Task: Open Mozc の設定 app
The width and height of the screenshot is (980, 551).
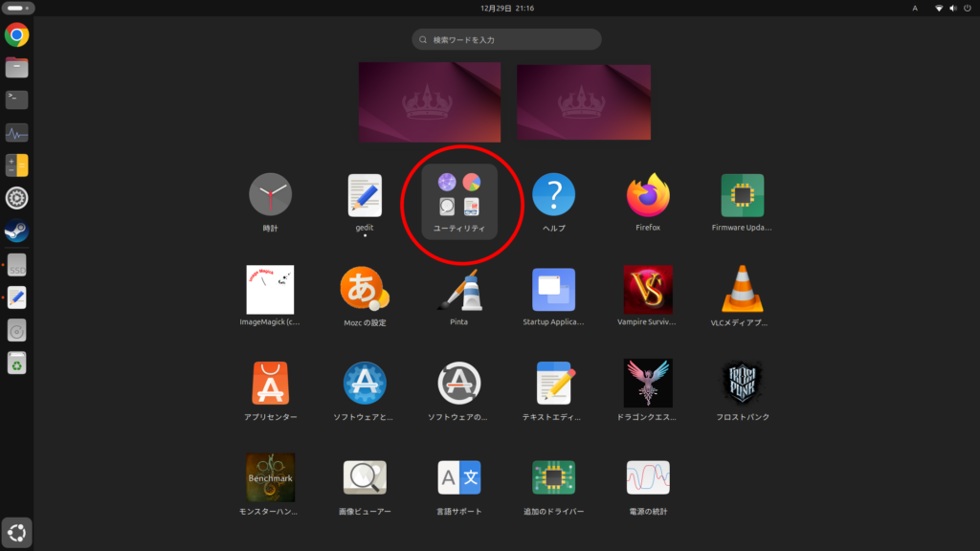Action: [x=364, y=290]
